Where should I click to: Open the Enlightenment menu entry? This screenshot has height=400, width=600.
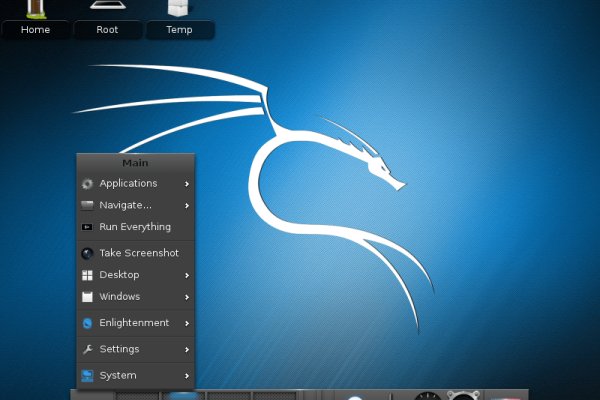tap(134, 323)
